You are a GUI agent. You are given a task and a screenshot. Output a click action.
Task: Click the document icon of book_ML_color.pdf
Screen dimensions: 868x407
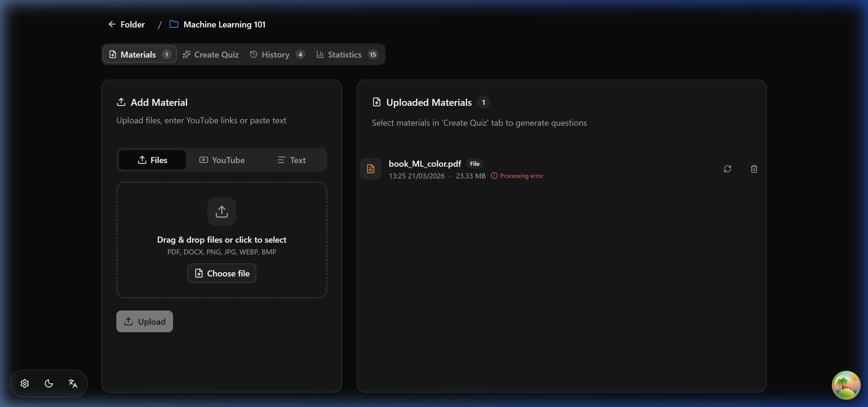371,169
